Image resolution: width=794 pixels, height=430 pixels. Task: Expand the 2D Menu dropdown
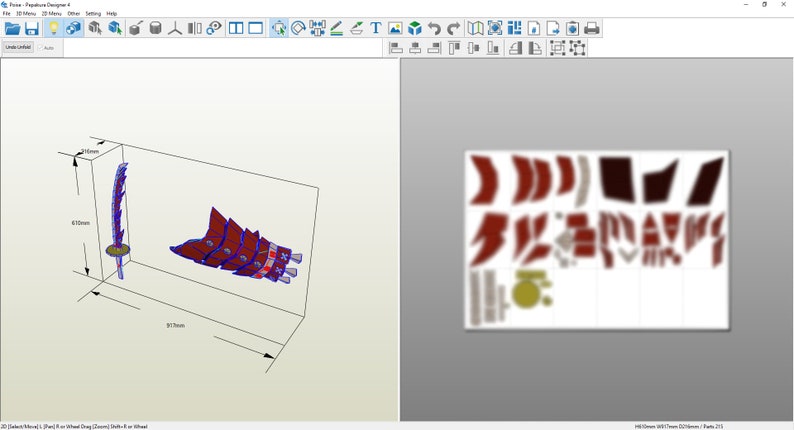coord(51,13)
